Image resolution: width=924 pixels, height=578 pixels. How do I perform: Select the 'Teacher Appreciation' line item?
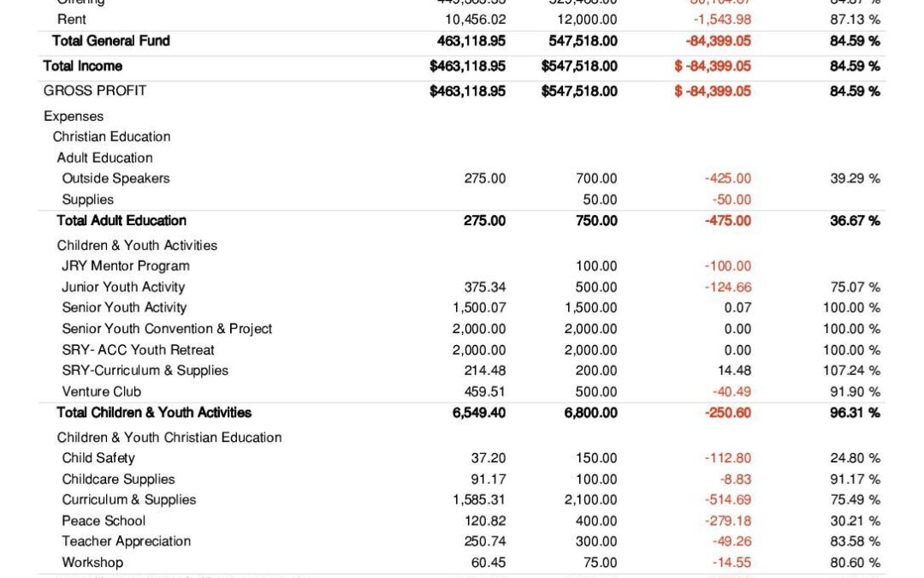click(126, 541)
